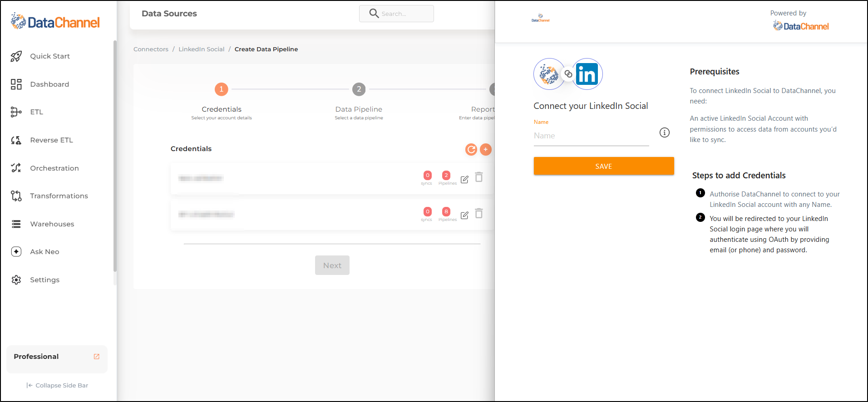Go to Connectors breadcrumb
The height and width of the screenshot is (402, 868).
pos(151,49)
